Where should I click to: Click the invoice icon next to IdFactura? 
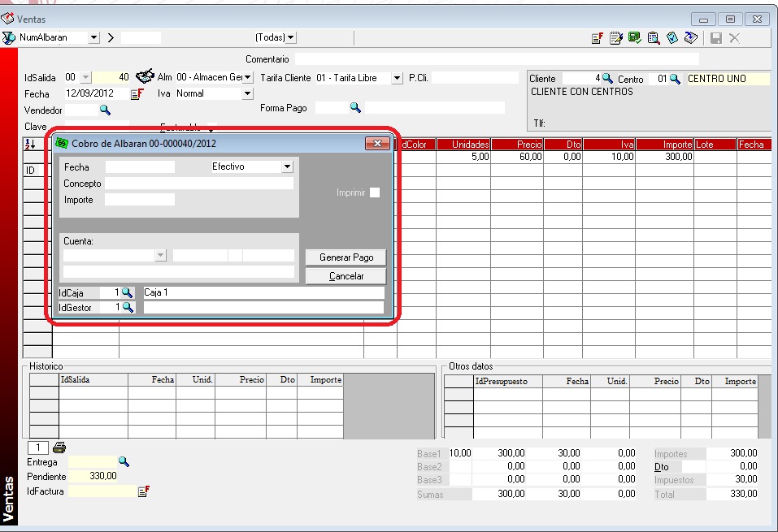click(x=144, y=491)
